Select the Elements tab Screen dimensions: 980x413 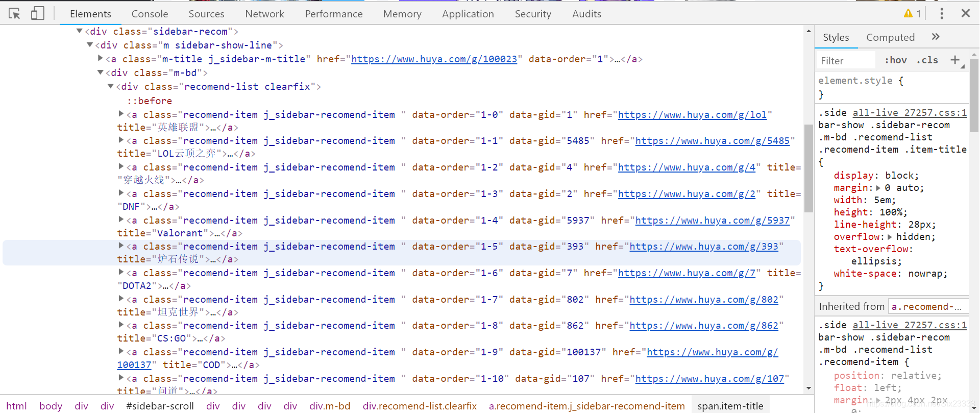(x=90, y=14)
